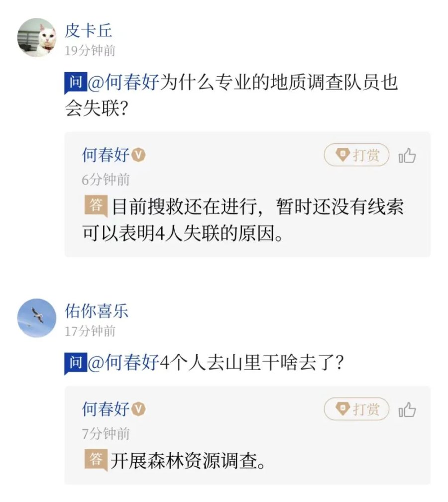Open the username 皮卡丘's profile
This screenshot has height=502, width=448.
pos(89,31)
